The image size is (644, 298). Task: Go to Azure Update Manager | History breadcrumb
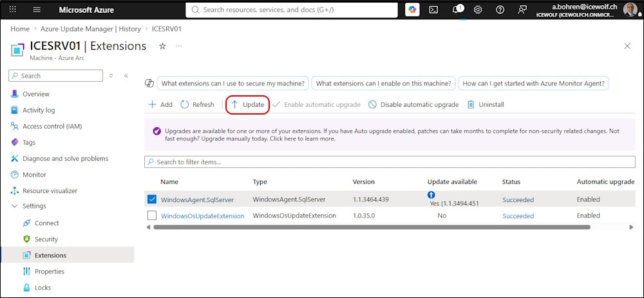91,29
